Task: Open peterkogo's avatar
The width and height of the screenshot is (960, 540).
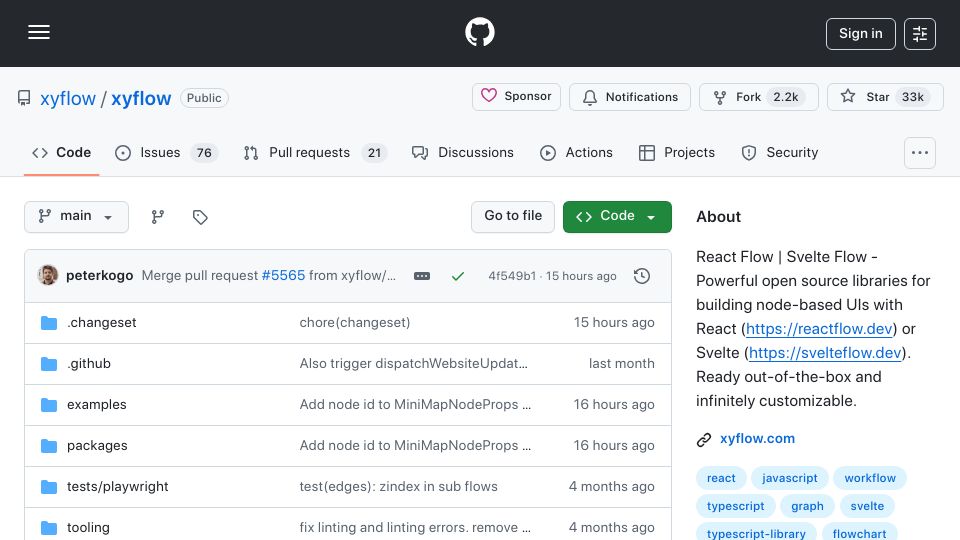Action: click(x=48, y=276)
